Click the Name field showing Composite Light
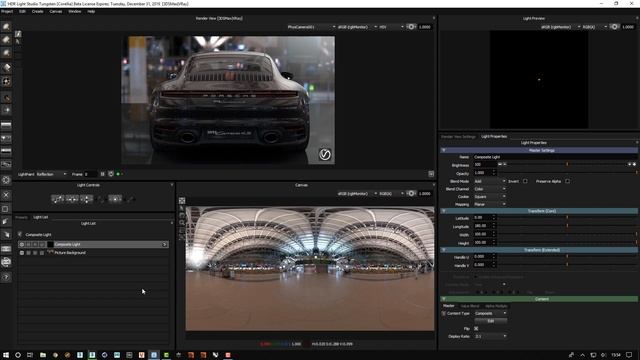 pyautogui.click(x=555, y=157)
